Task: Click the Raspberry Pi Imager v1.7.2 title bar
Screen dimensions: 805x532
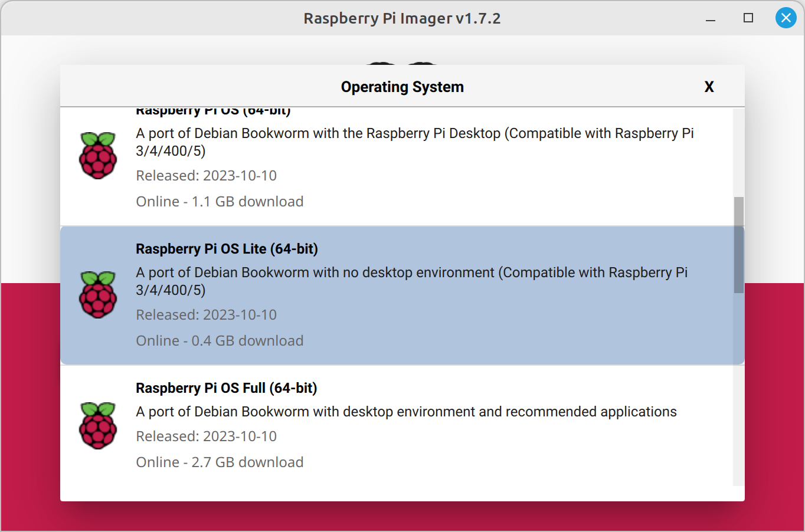Action: 402,18
